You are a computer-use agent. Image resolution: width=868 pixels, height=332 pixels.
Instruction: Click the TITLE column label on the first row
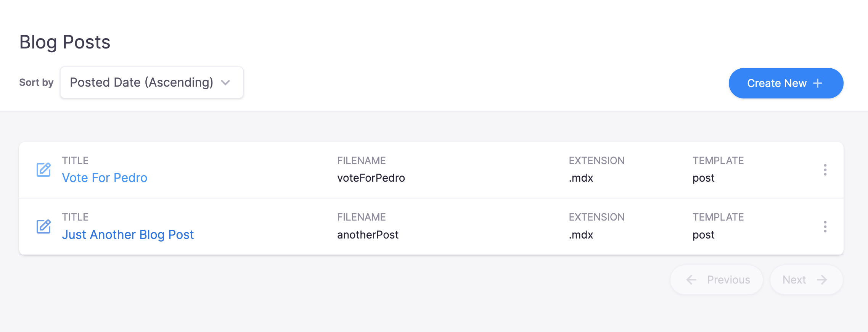point(75,160)
